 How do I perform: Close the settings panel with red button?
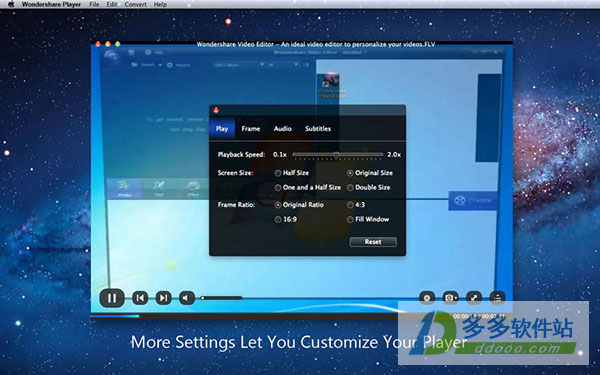point(216,111)
